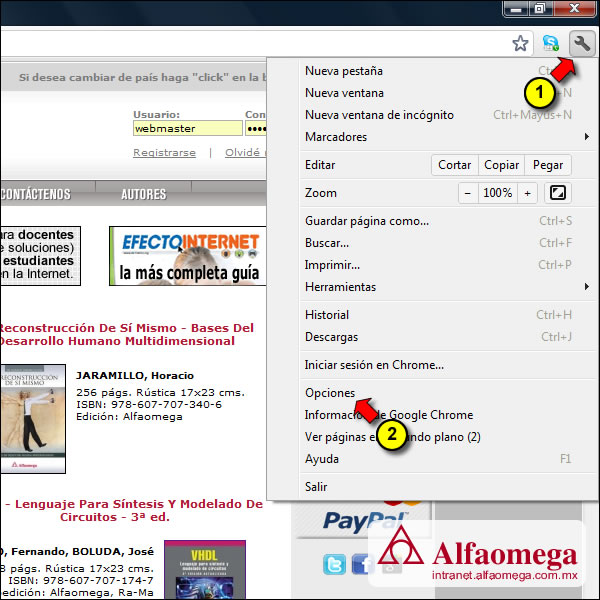Click the Pegar button
This screenshot has height=600, width=600.
548,165
